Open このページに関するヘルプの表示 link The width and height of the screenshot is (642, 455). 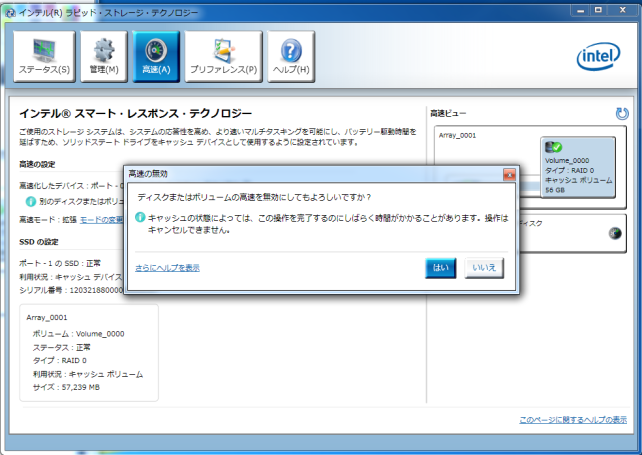point(573,420)
